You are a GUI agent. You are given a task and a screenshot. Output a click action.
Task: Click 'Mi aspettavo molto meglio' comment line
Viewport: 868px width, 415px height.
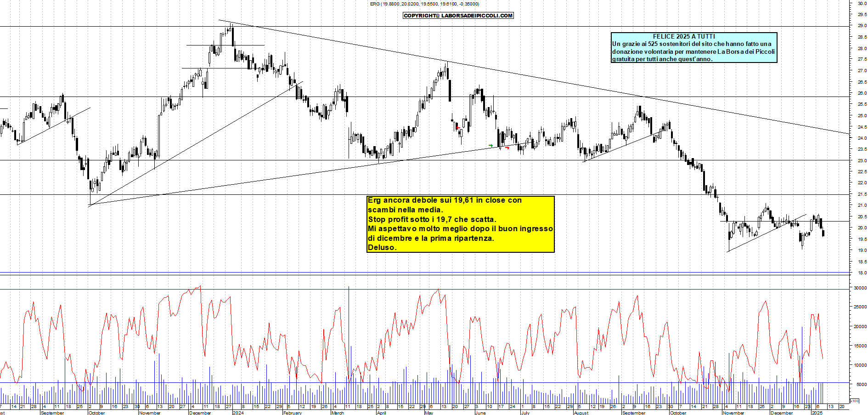click(460, 228)
